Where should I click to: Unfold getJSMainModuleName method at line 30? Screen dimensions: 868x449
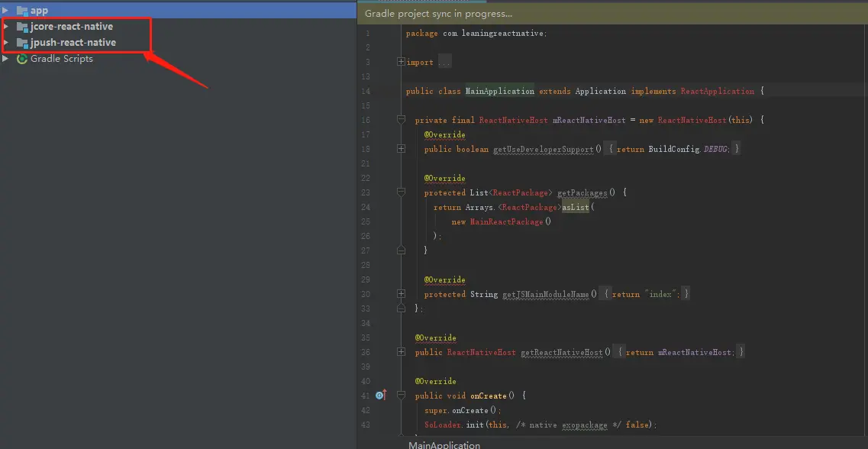(x=401, y=294)
